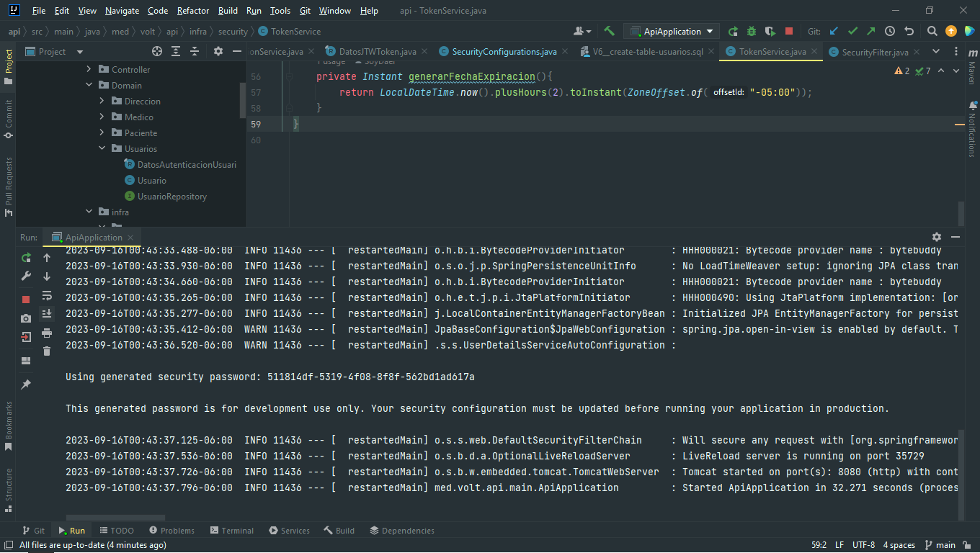Toggle pin tab in Run panel

(x=26, y=384)
